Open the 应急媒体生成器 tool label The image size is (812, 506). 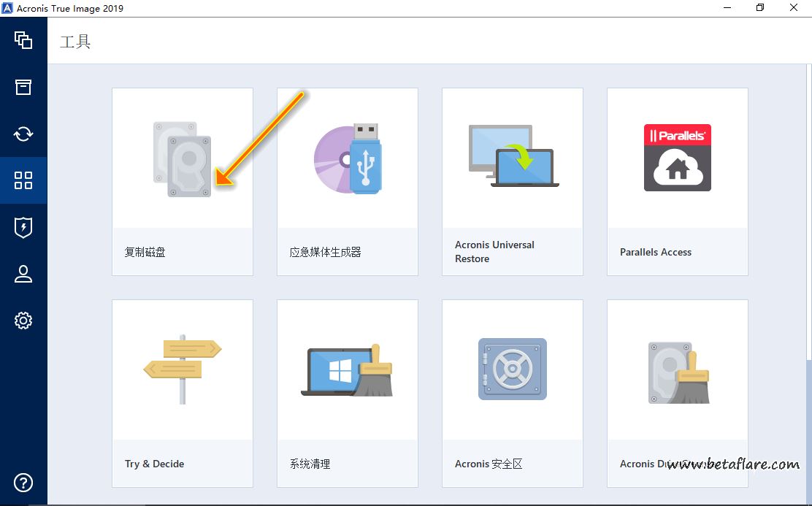[x=326, y=252]
